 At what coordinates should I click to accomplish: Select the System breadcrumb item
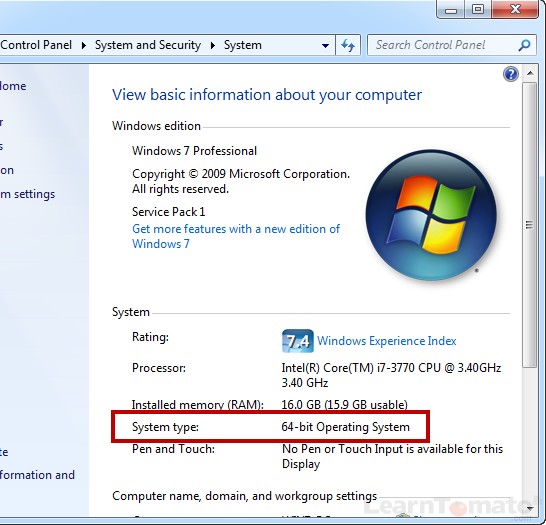click(x=243, y=45)
